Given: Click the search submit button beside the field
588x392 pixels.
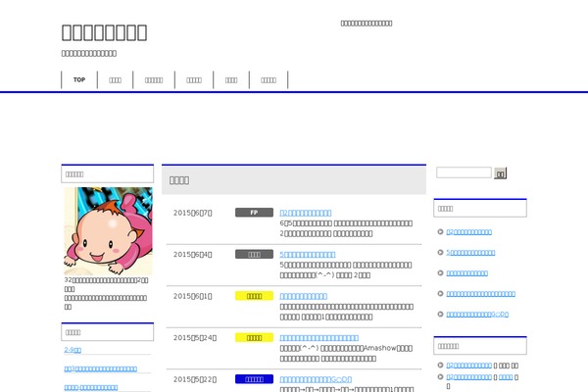Looking at the screenshot, I should pyautogui.click(x=500, y=173).
